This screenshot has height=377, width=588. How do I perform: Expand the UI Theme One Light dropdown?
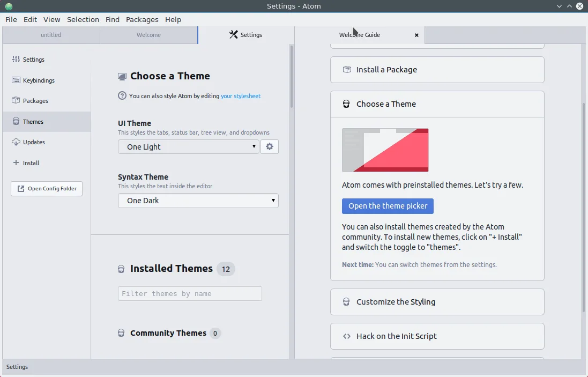[x=188, y=147]
